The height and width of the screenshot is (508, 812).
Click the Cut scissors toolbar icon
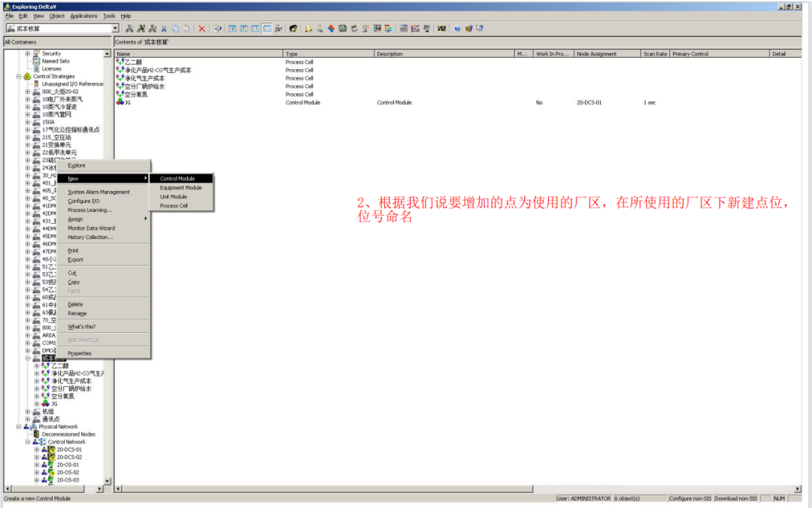pos(164,29)
